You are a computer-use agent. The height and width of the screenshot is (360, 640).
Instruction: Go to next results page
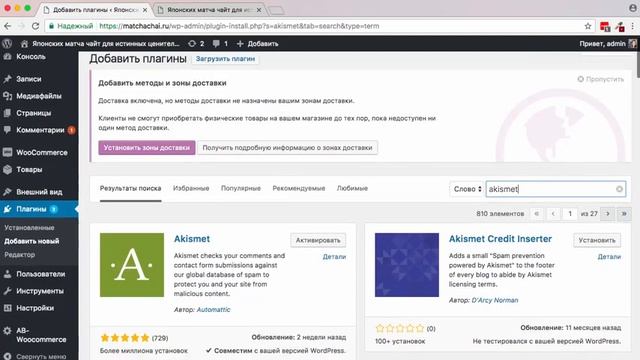tap(607, 213)
